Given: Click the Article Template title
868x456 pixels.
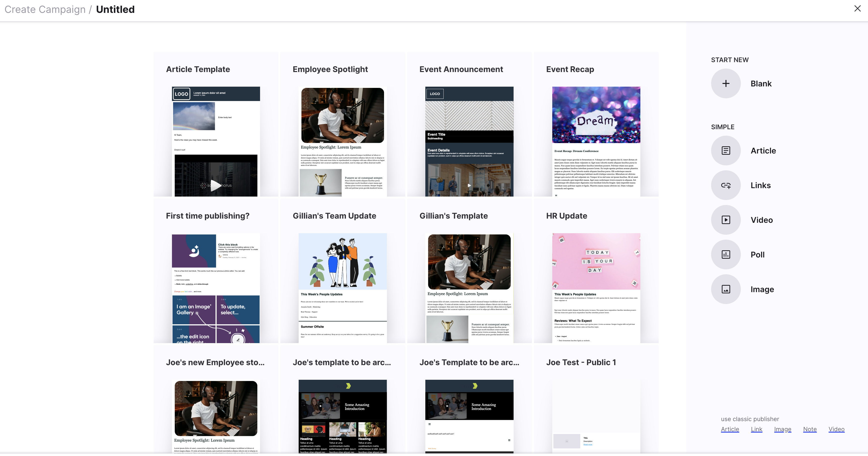Looking at the screenshot, I should tap(198, 69).
